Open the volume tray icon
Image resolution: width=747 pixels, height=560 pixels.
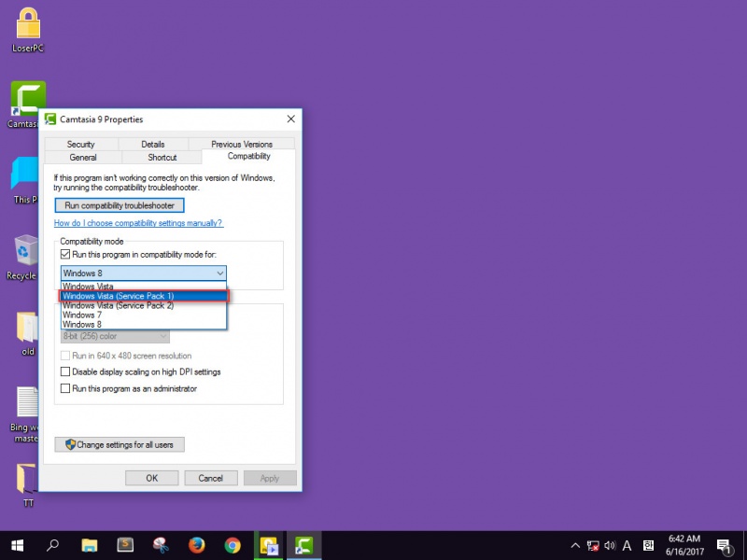(x=610, y=546)
